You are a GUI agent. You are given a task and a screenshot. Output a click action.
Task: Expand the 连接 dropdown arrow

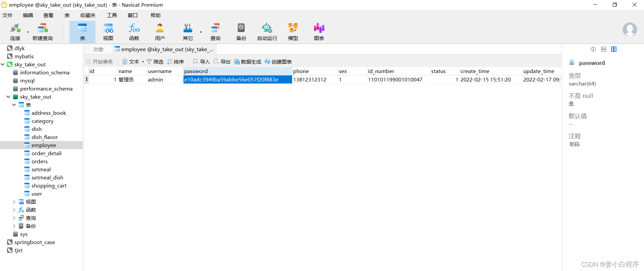coord(28,32)
